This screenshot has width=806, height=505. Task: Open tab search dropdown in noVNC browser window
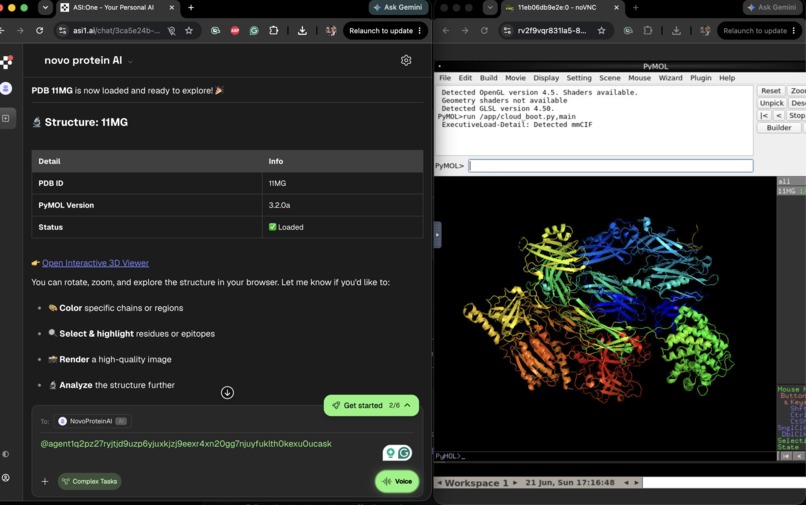click(x=490, y=8)
